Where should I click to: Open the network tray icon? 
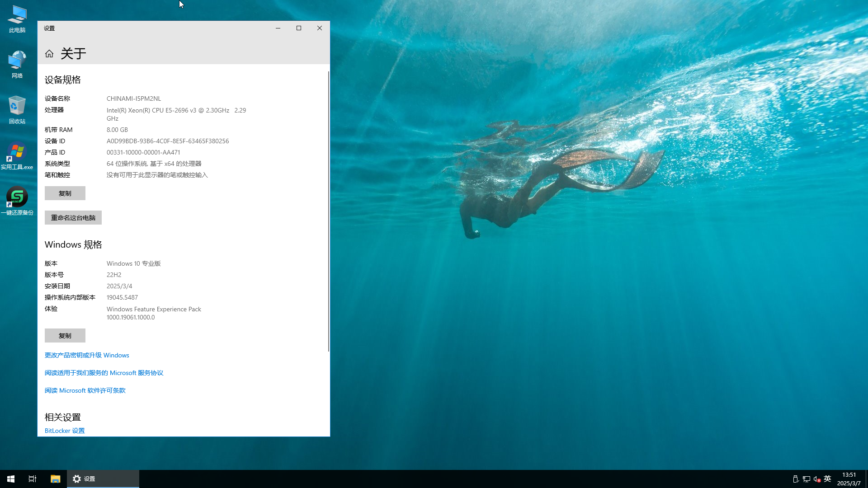click(x=807, y=479)
